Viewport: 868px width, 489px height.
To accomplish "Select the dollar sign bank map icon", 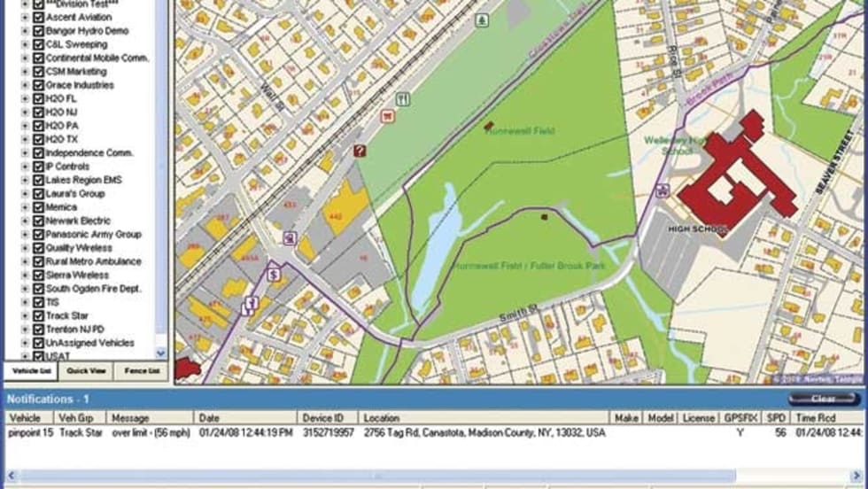I will click(x=275, y=275).
